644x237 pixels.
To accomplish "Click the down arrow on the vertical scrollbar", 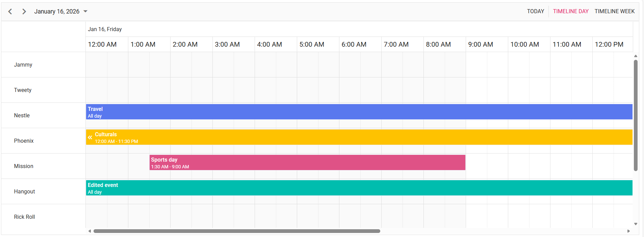I will pos(636,223).
